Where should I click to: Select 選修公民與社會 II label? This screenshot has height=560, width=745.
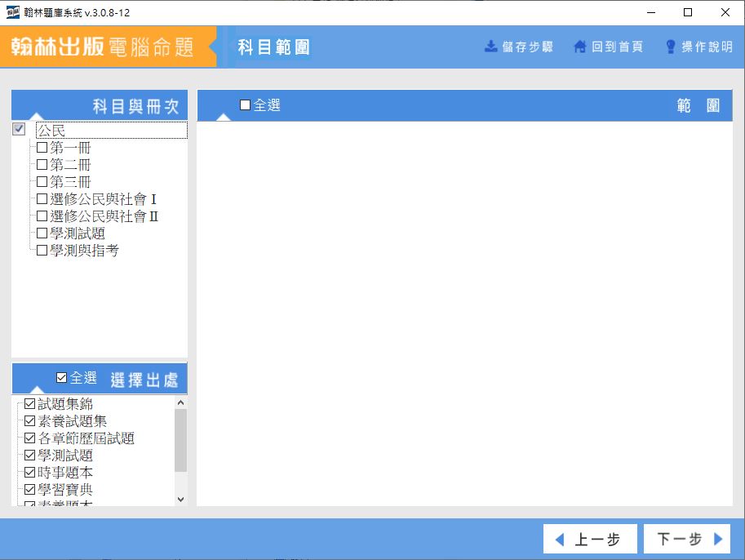pyautogui.click(x=104, y=216)
